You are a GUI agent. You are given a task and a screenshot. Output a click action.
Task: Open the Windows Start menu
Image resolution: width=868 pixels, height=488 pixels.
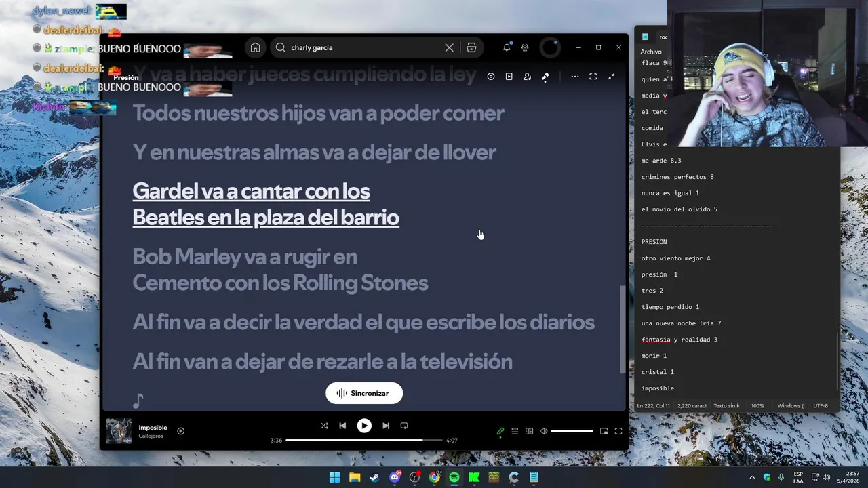[334, 477]
